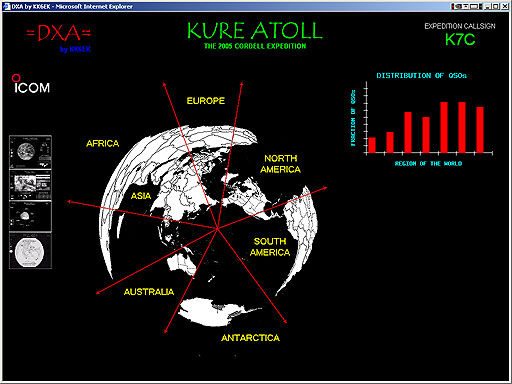The height and width of the screenshot is (384, 512).
Task: Pick the SOUTH AMERICA region label
Action: tap(270, 247)
